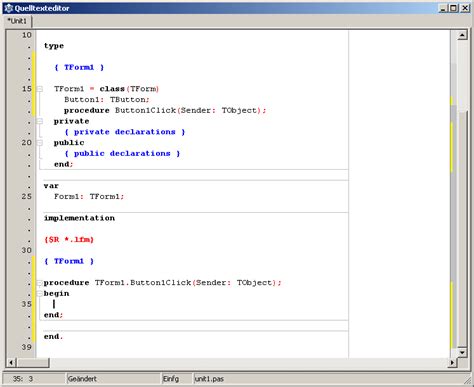Screen dimensions: 474x387
Task: Close the Quelltexteditor window
Action: click(465, 8)
